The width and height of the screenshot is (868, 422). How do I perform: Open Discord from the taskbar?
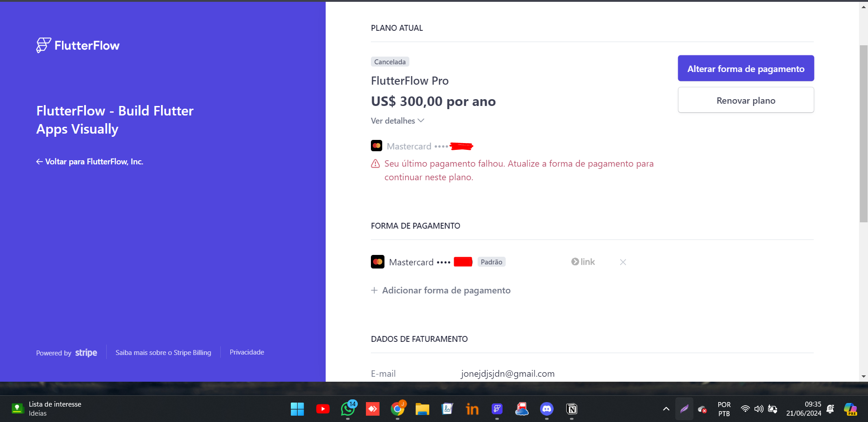coord(547,409)
